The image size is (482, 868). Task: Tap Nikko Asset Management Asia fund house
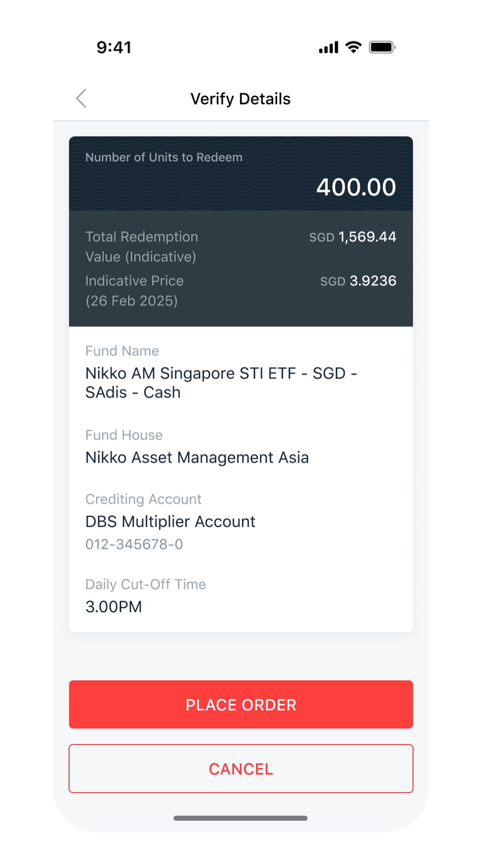[x=197, y=457]
